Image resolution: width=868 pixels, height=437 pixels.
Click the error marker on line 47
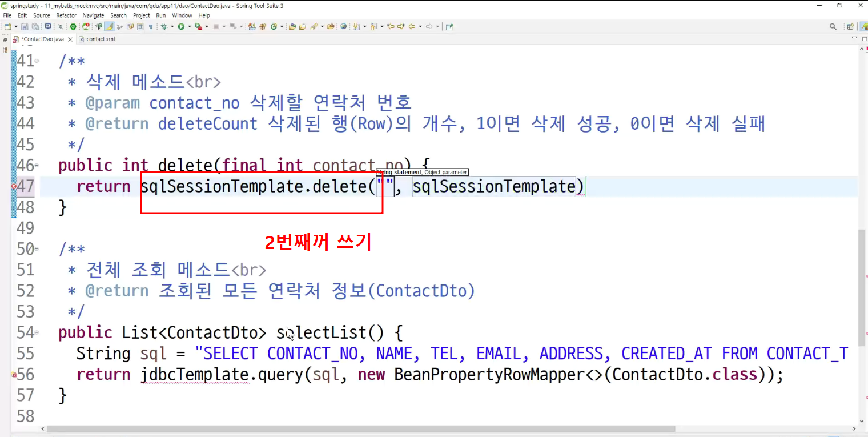click(x=14, y=186)
